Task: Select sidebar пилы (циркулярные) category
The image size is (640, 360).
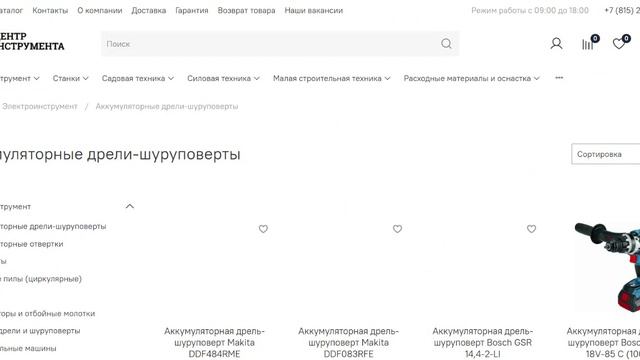Action: 41,279
